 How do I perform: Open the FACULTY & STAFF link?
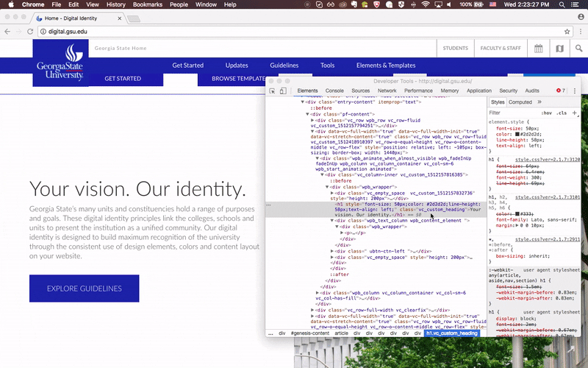(x=501, y=49)
